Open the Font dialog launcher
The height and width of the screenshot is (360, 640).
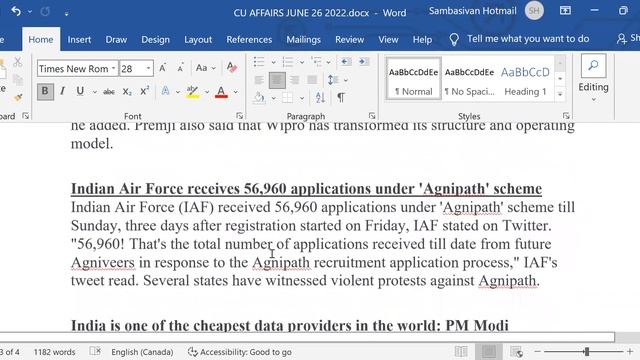click(240, 116)
